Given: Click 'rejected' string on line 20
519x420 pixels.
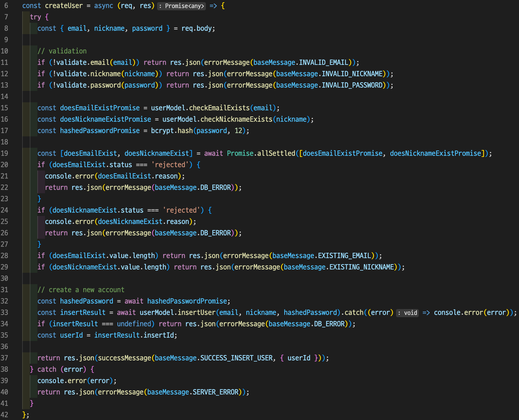Looking at the screenshot, I should click(x=170, y=165).
